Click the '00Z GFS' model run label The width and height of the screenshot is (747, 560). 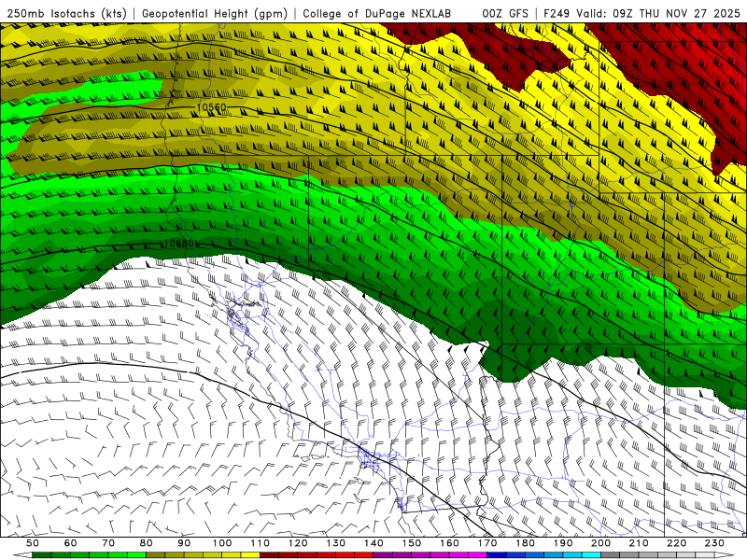[505, 13]
